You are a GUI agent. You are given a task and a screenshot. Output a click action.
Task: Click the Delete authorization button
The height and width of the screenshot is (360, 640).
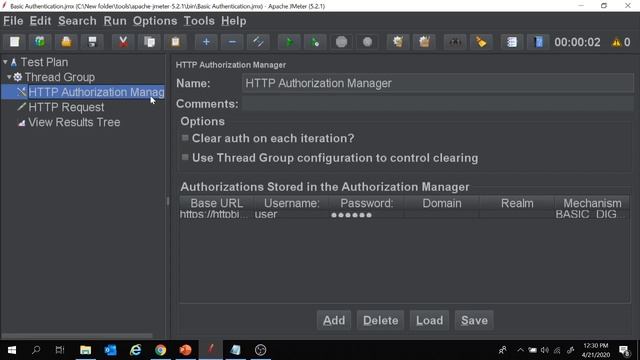(380, 320)
